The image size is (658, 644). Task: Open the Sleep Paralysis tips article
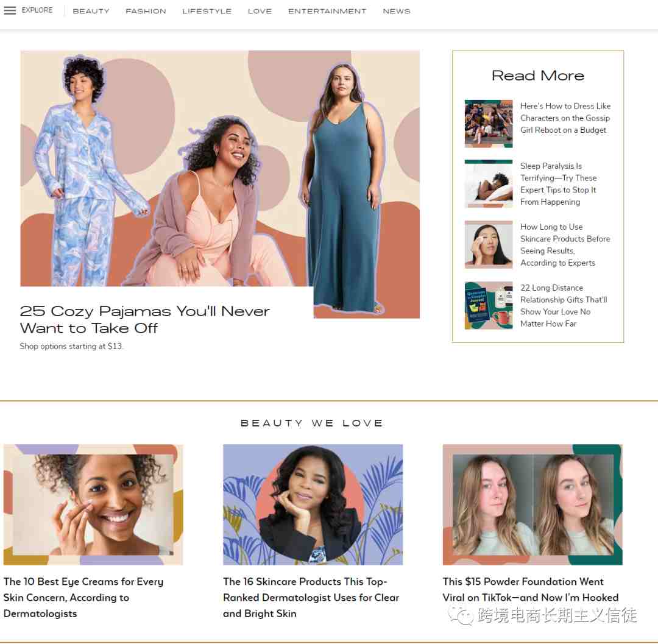[558, 184]
